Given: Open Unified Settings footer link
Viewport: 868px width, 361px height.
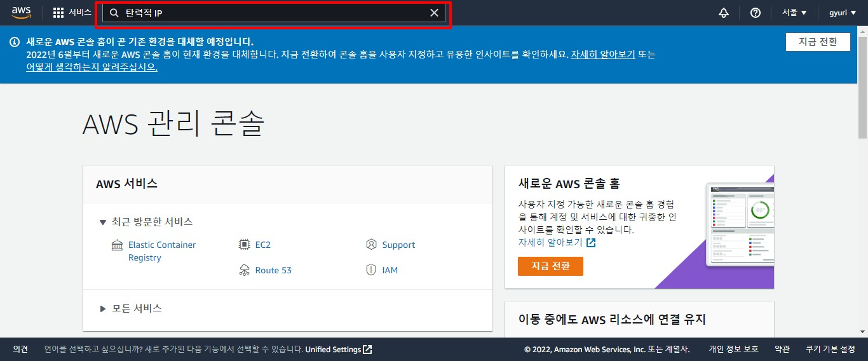Looking at the screenshot, I should pos(333,350).
